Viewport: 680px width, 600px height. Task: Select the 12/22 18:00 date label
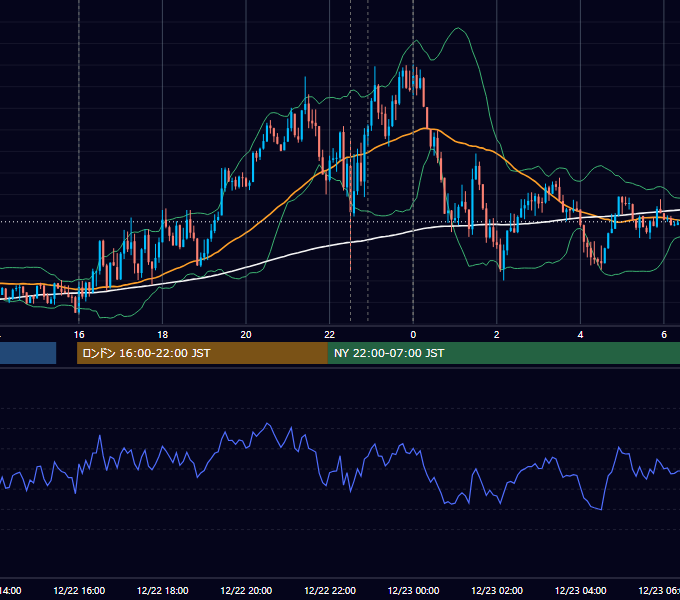coord(163,590)
